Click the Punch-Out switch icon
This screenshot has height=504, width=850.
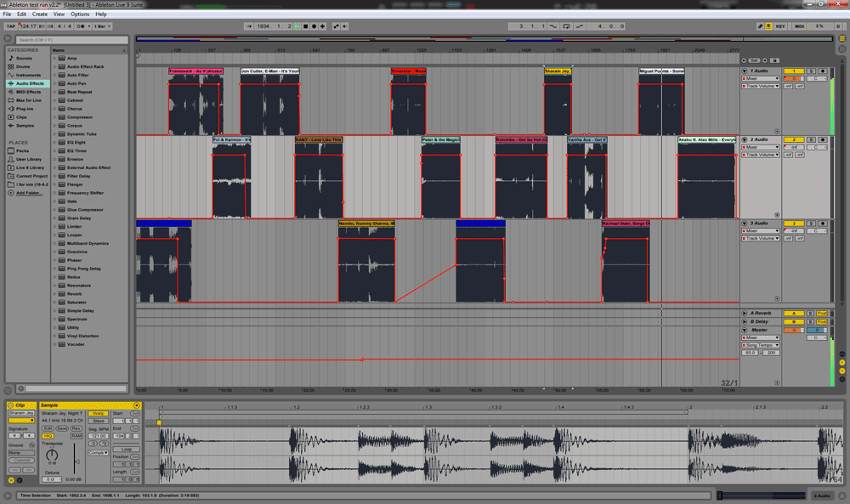[580, 26]
